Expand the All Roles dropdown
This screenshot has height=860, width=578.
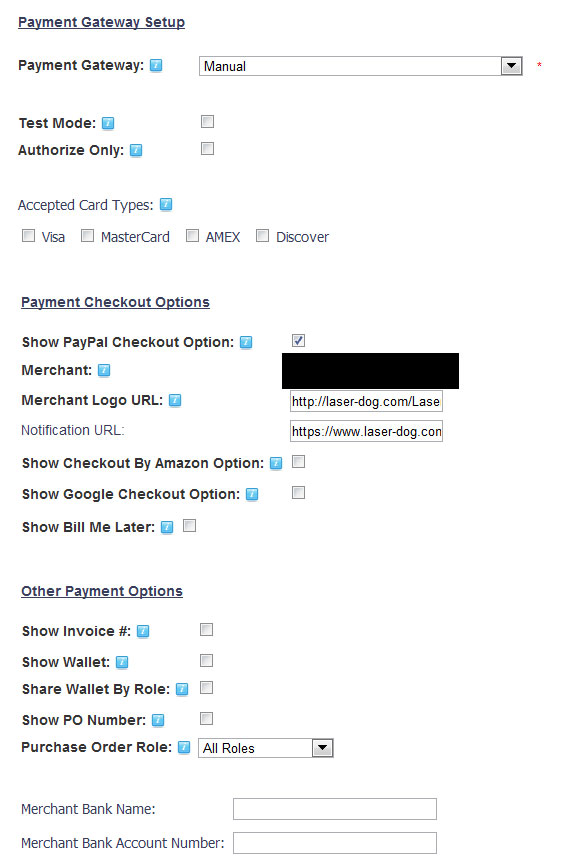(266, 748)
